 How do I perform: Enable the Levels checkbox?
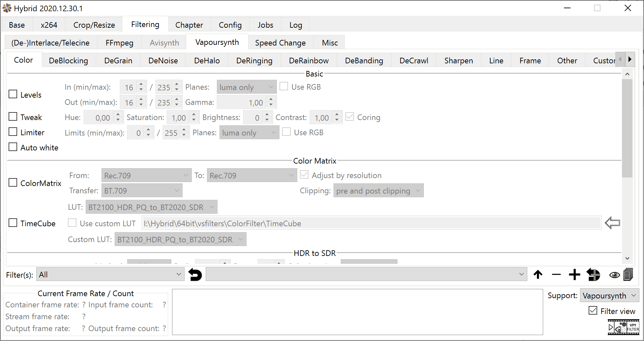13,94
